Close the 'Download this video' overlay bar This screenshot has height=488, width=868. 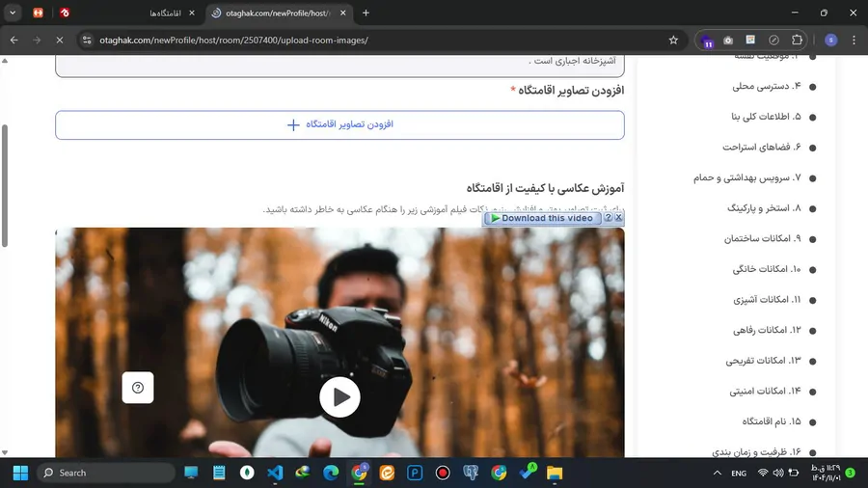[x=619, y=217]
